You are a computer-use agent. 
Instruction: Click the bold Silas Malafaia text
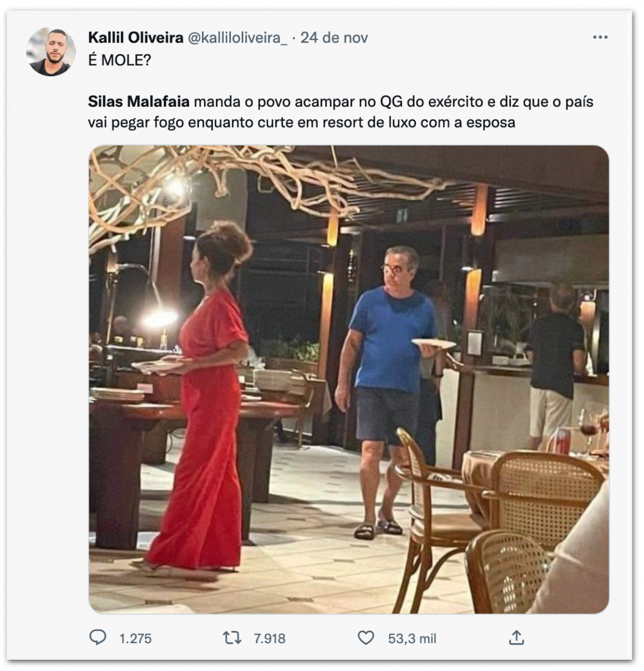pos(139,102)
